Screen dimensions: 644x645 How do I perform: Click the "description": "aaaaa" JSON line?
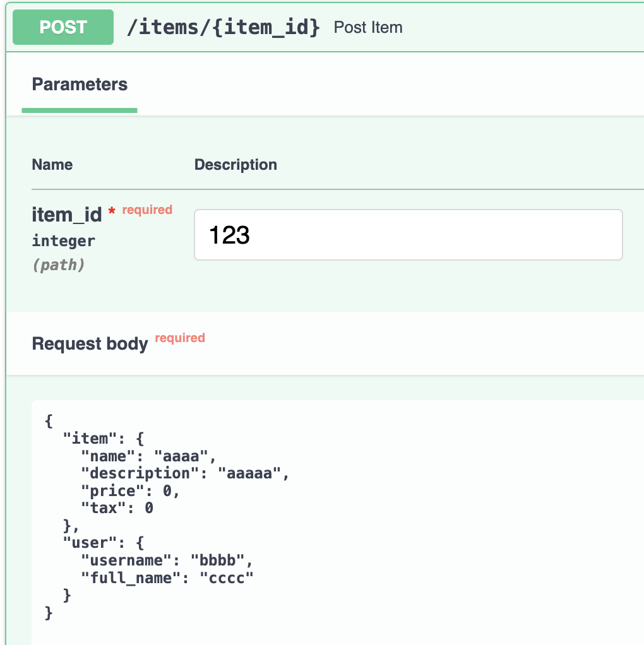click(x=185, y=473)
